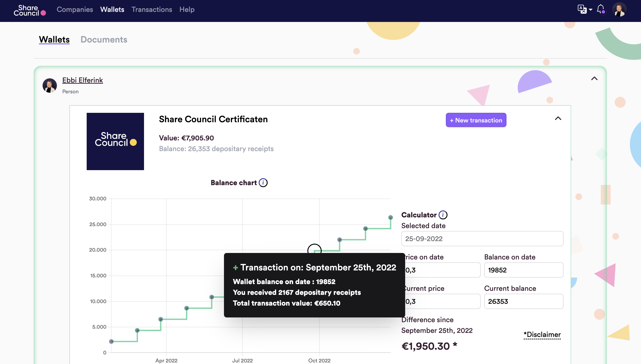Open the user profile avatar menu

[619, 9]
